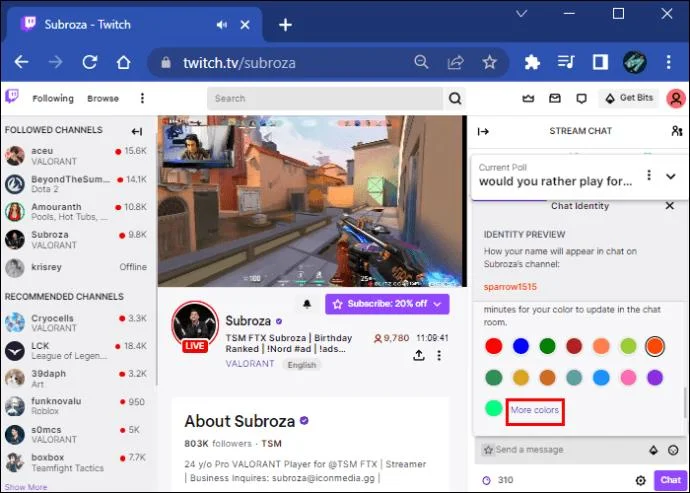The width and height of the screenshot is (690, 493).
Task: Open chat settings gear icon
Action: click(x=640, y=480)
